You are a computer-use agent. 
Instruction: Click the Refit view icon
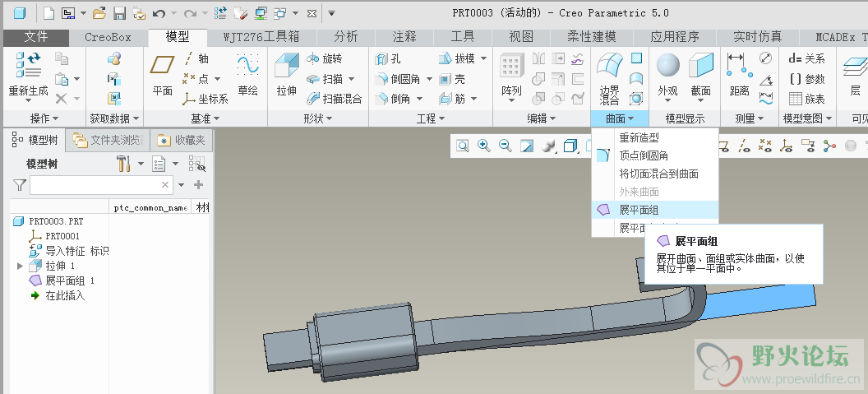click(x=463, y=146)
